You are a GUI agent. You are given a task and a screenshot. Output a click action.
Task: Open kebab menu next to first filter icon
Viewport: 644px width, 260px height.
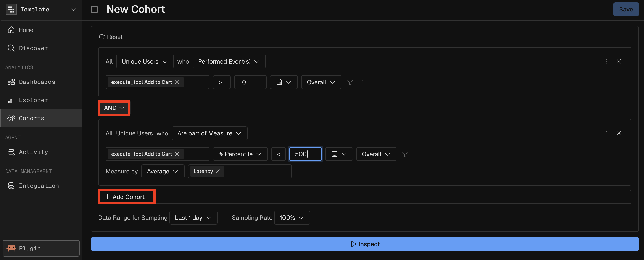(362, 82)
